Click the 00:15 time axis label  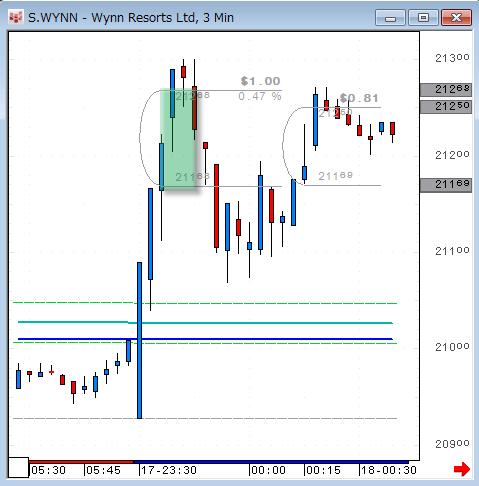click(x=323, y=470)
